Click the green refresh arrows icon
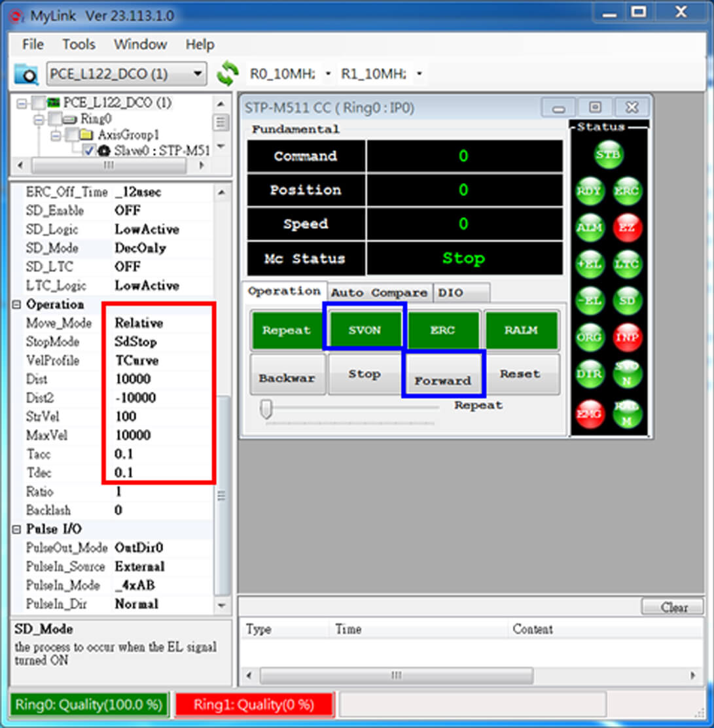The height and width of the screenshot is (728, 714). point(227,73)
